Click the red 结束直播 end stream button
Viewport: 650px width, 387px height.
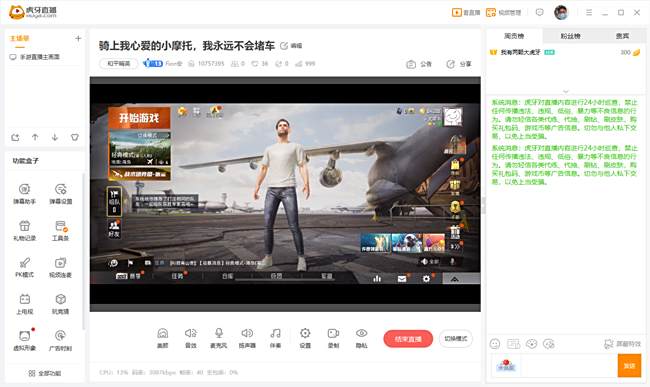click(408, 339)
